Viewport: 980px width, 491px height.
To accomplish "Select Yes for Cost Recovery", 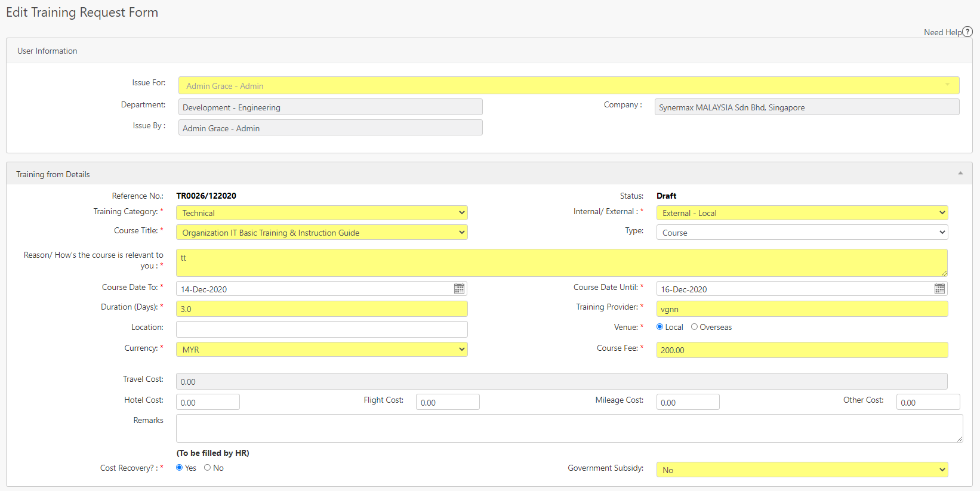I will [179, 467].
